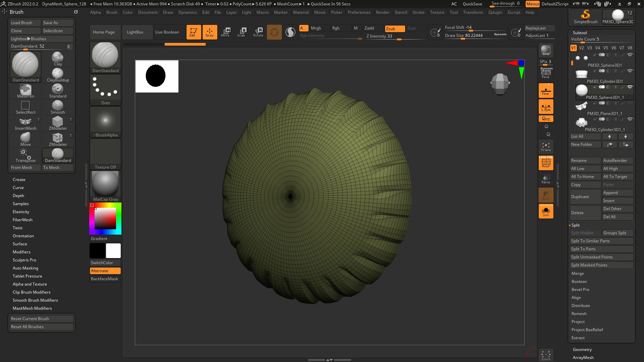
Task: Switch to Rotate mode
Action: (258, 32)
